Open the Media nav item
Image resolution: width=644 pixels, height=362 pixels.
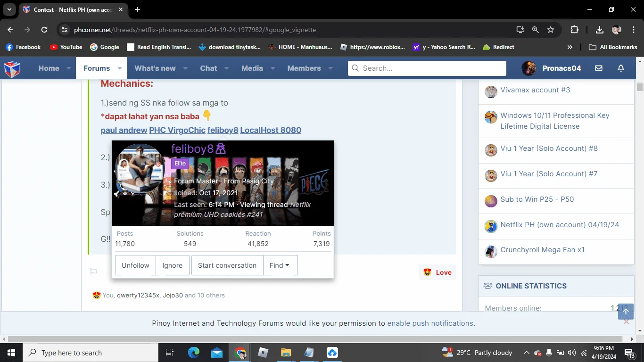click(x=252, y=68)
